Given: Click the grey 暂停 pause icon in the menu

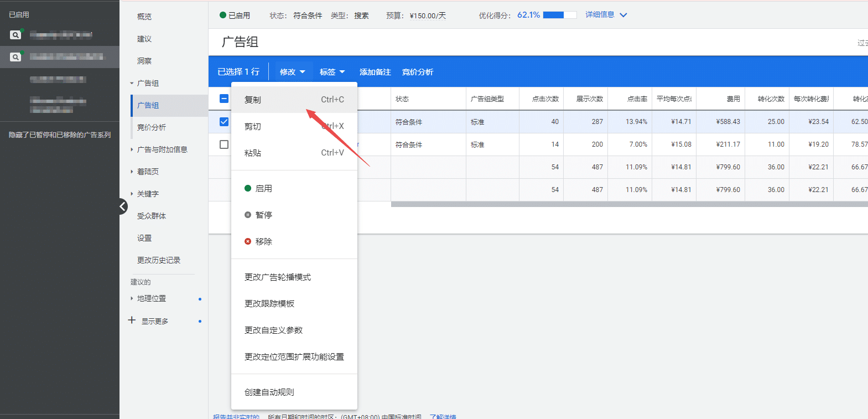Looking at the screenshot, I should coord(248,215).
